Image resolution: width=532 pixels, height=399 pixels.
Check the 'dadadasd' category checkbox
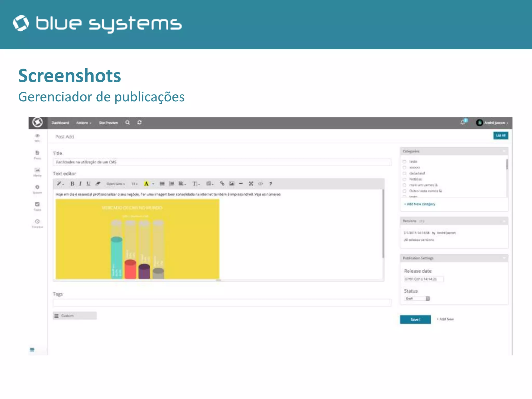point(404,173)
